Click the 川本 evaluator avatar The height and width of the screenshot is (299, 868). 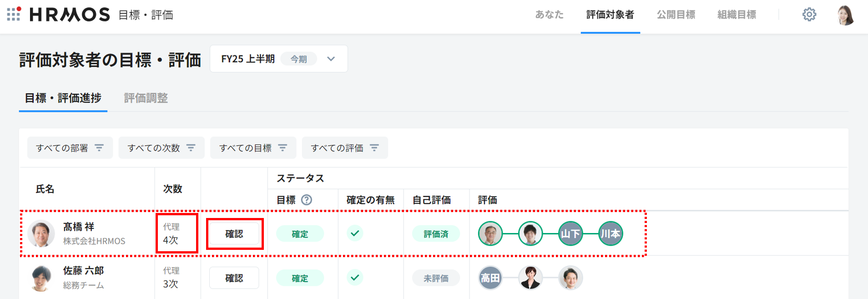click(x=610, y=233)
